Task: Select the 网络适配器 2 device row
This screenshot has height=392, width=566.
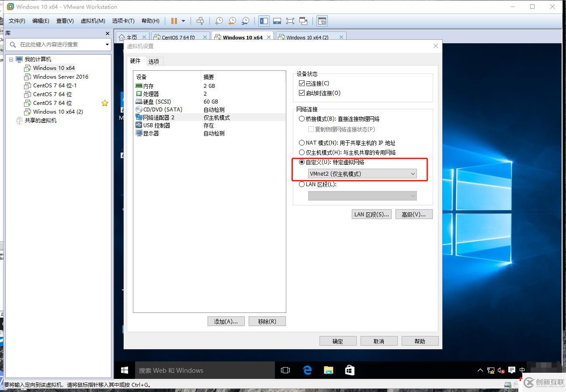Action: tap(210, 118)
